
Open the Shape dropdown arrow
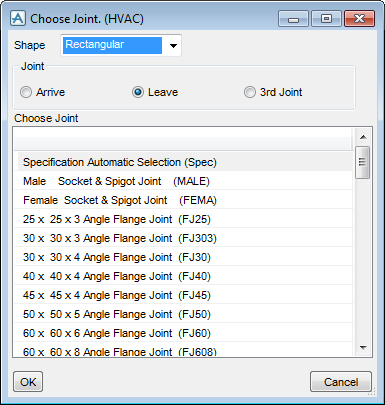coord(173,45)
